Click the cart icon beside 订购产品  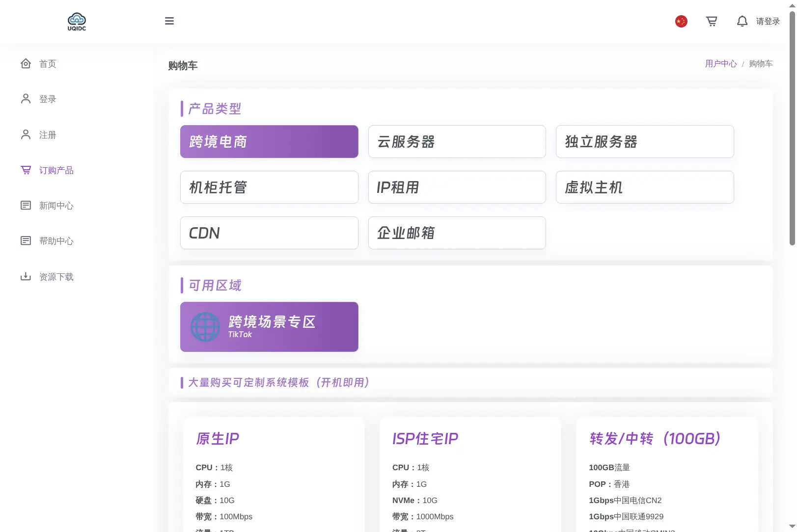point(26,170)
